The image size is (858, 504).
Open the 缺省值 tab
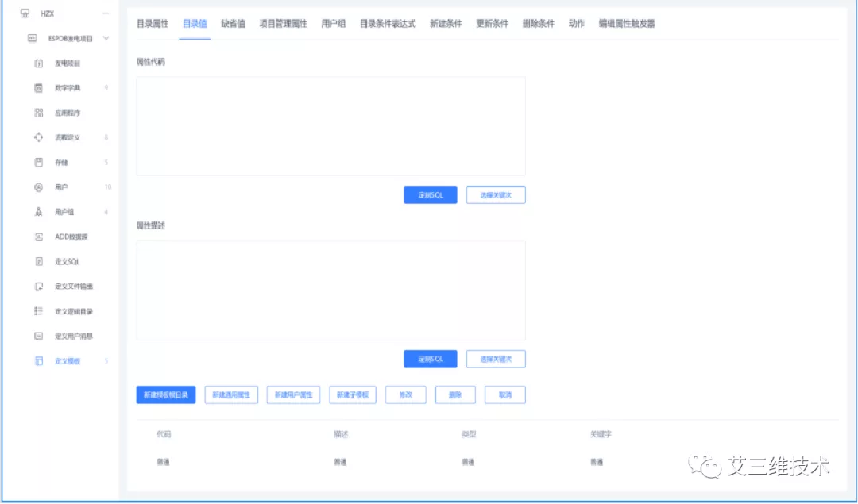(x=233, y=24)
